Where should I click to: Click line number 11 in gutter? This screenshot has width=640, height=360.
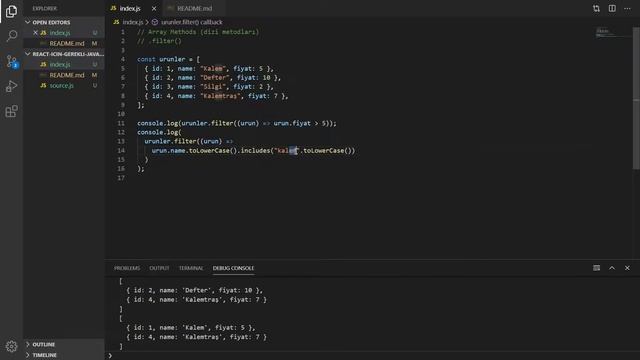[121, 123]
